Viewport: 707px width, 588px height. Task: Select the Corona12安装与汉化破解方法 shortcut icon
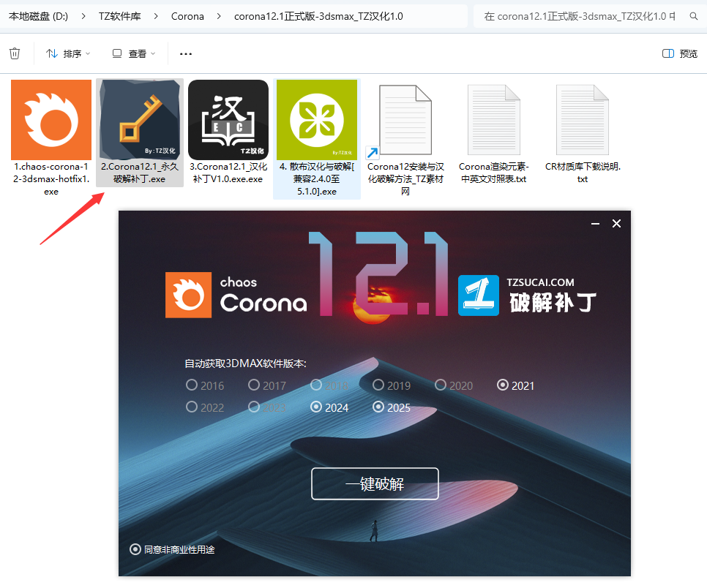tap(405, 121)
